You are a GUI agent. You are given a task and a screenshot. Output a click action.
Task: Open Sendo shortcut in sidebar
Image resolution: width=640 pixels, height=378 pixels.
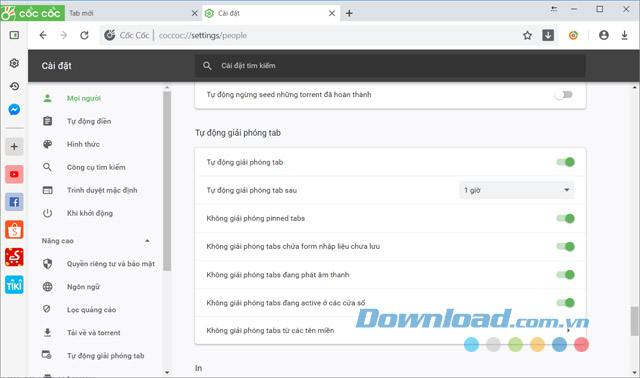[x=14, y=257]
